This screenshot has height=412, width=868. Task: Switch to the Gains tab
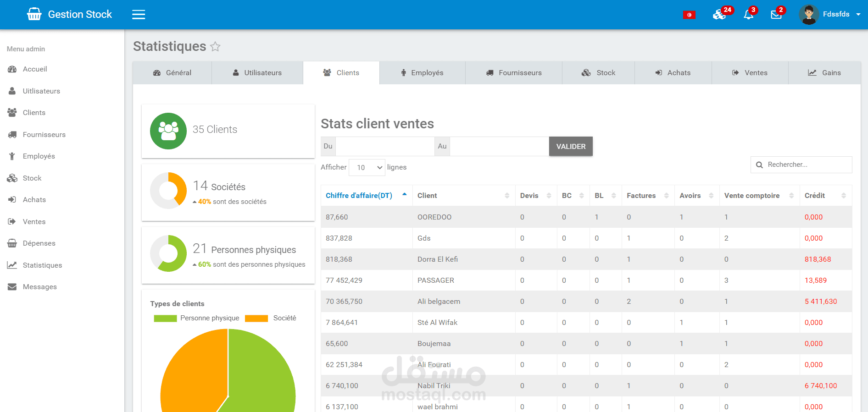pos(824,73)
